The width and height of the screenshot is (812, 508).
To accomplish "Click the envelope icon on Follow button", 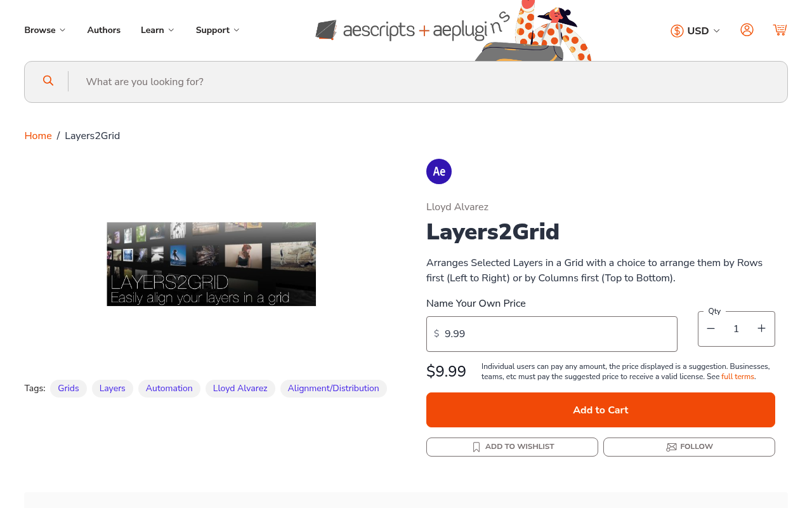I will (671, 446).
